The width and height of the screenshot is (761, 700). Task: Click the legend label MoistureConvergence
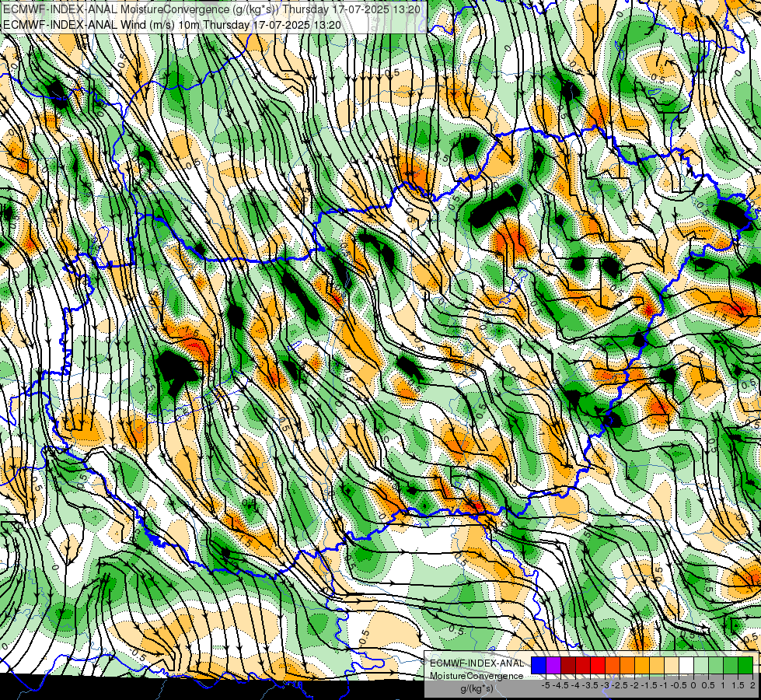click(476, 676)
